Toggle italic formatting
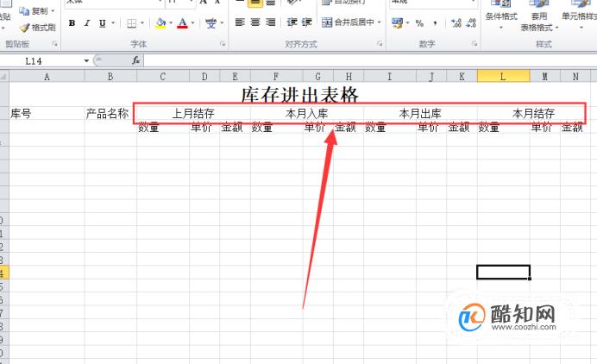 pyautogui.click(x=87, y=23)
